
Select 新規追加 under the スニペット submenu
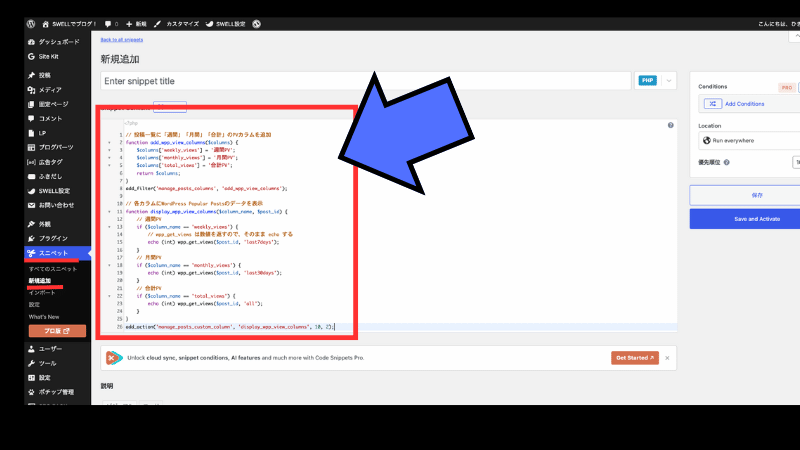(x=40, y=281)
